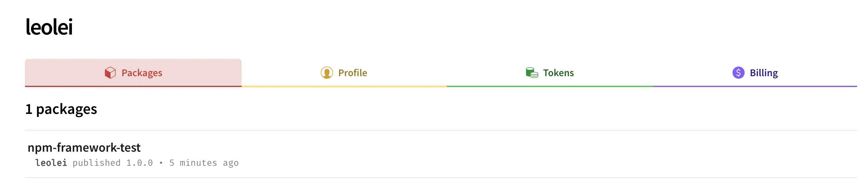The width and height of the screenshot is (868, 192).
Task: Click the Profile user avatar icon
Action: click(x=327, y=73)
